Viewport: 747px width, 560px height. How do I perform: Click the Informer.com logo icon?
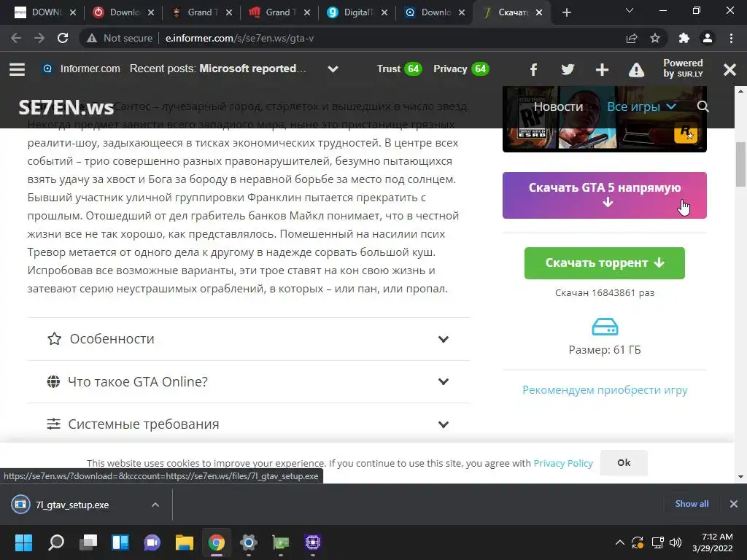(x=47, y=69)
